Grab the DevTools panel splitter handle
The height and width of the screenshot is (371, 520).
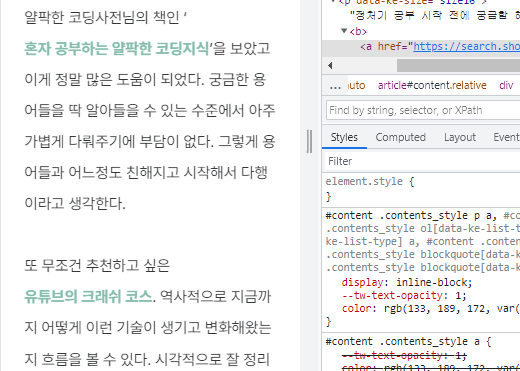coord(310,141)
